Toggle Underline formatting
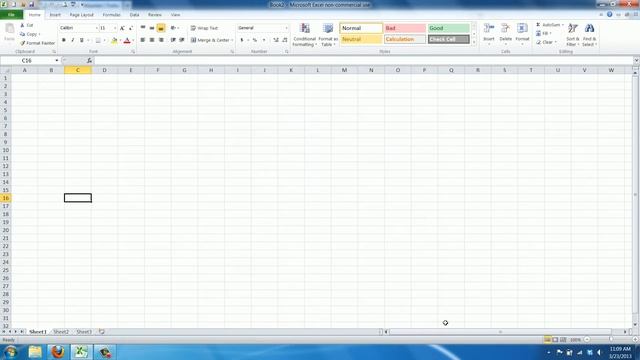The height and width of the screenshot is (360, 640). point(82,40)
